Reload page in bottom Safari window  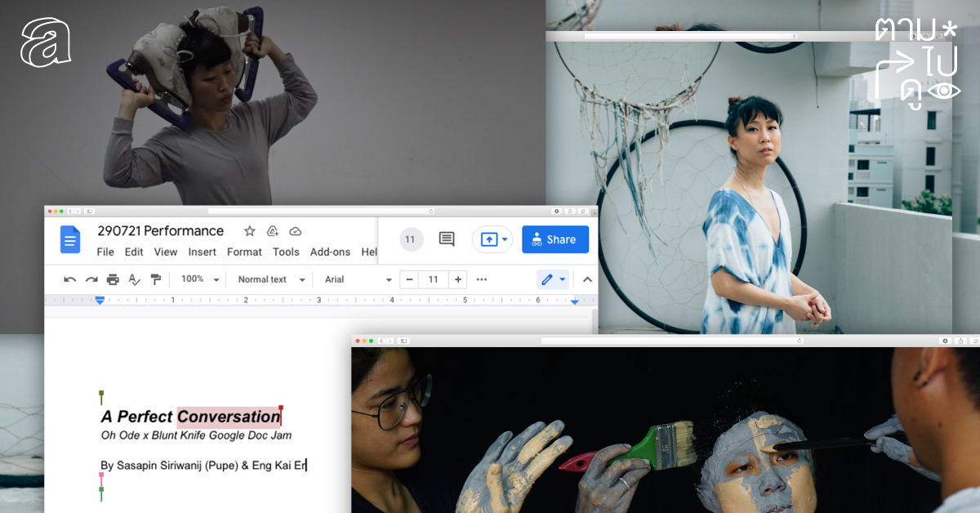coord(800,341)
